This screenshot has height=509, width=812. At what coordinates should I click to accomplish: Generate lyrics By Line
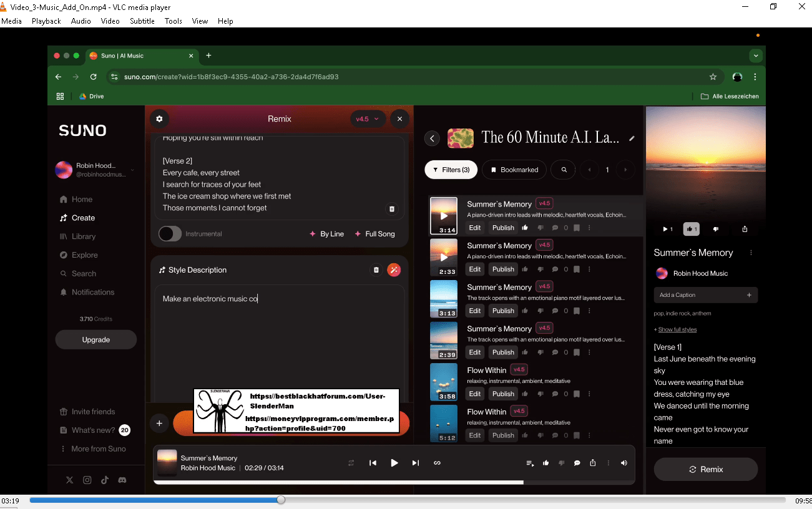[327, 234]
